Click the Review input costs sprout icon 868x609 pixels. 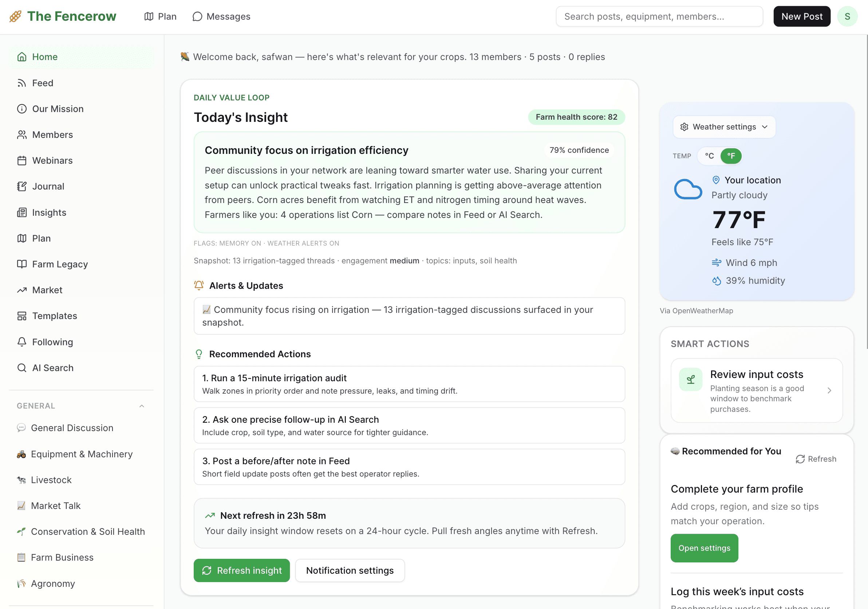coord(691,379)
